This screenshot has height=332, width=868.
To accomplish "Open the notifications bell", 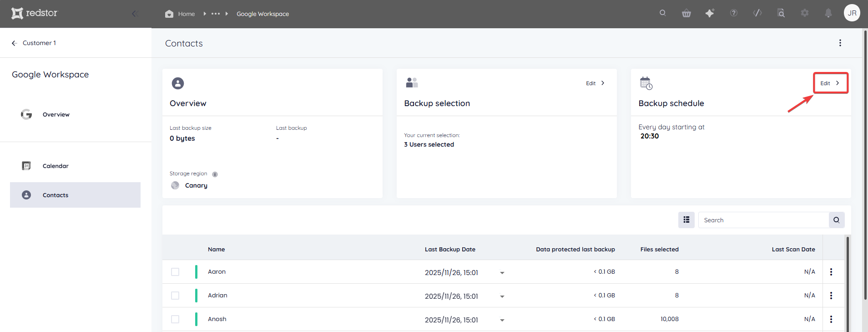I will coord(828,13).
